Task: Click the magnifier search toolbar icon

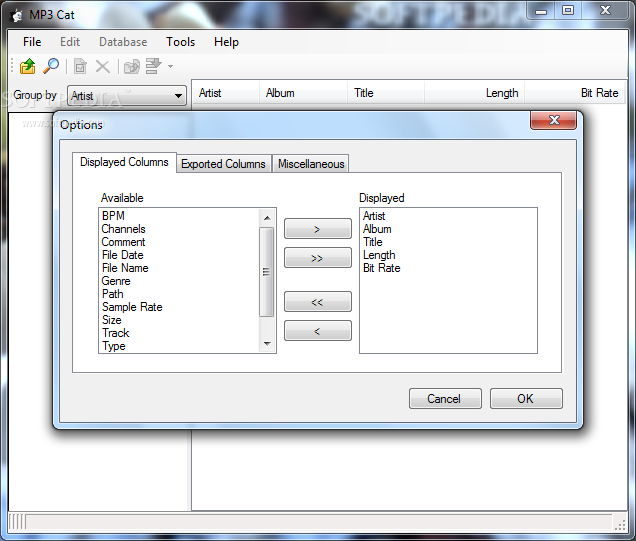Action: tap(51, 66)
